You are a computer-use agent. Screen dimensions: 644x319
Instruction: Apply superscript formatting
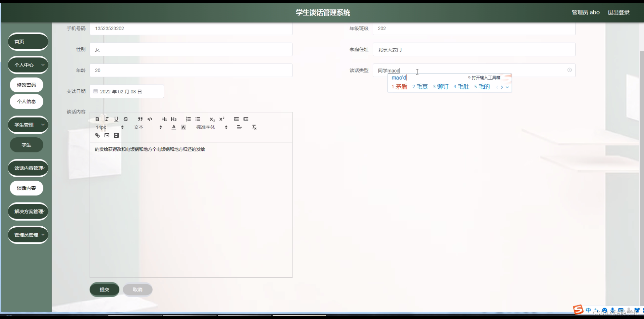coord(222,119)
